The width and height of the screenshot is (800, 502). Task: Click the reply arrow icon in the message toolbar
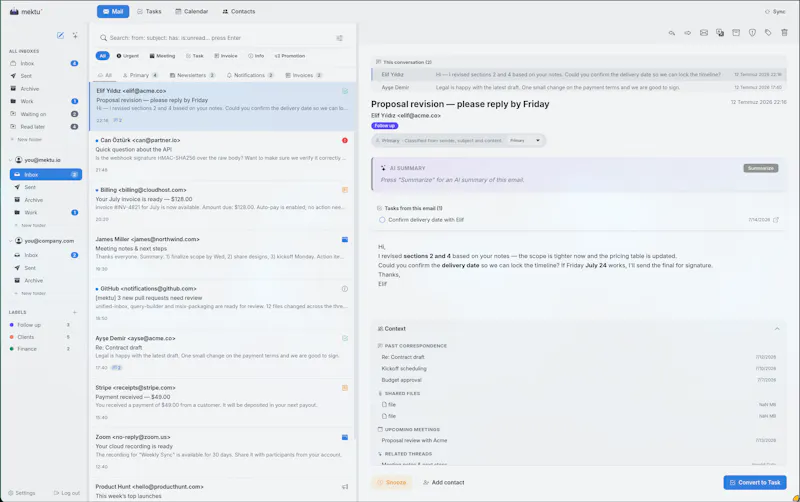point(672,33)
